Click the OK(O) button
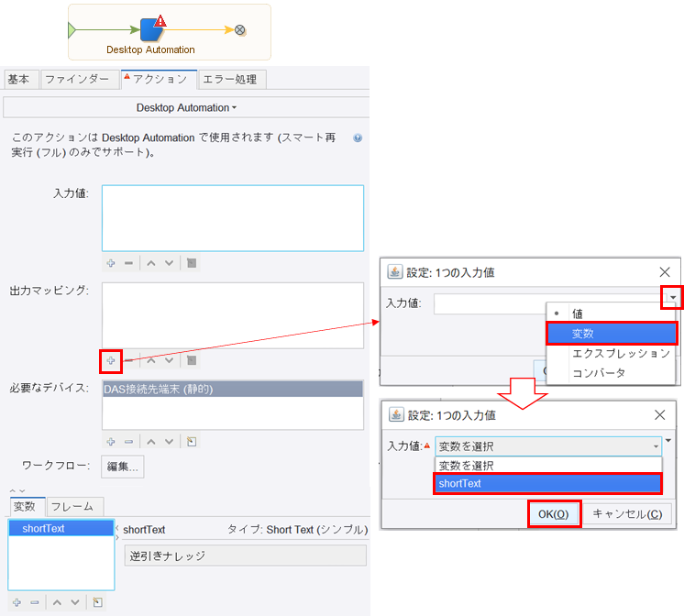The height and width of the screenshot is (616, 684). 554,514
